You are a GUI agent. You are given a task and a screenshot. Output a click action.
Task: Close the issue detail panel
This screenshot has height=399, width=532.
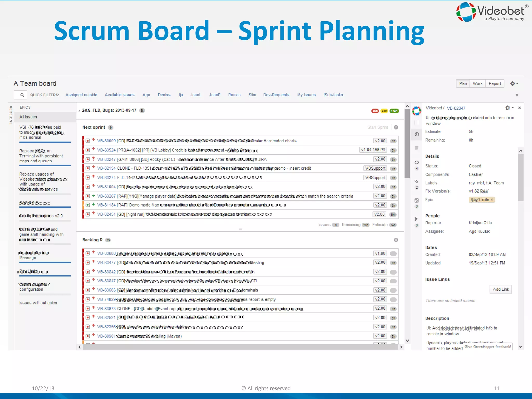(519, 108)
